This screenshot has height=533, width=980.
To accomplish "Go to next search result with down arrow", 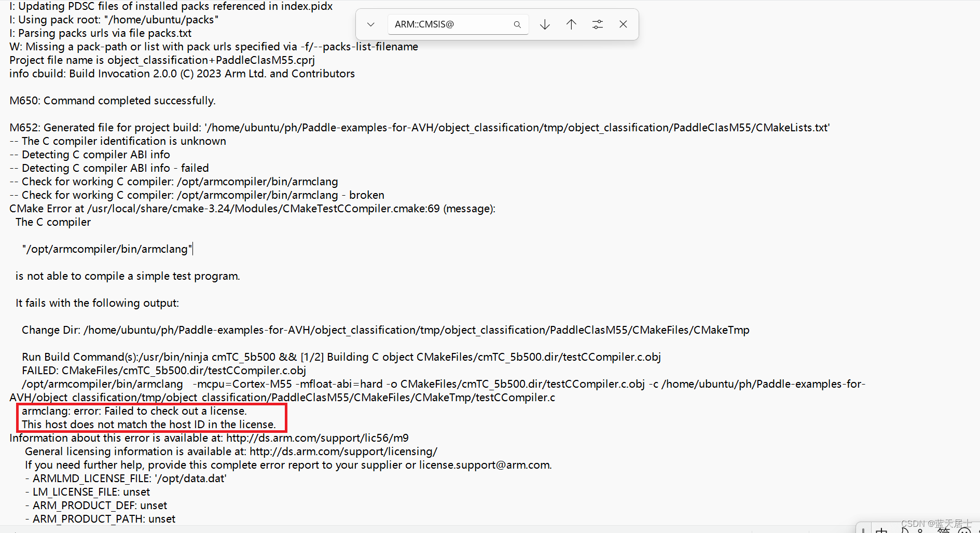I will 544,24.
